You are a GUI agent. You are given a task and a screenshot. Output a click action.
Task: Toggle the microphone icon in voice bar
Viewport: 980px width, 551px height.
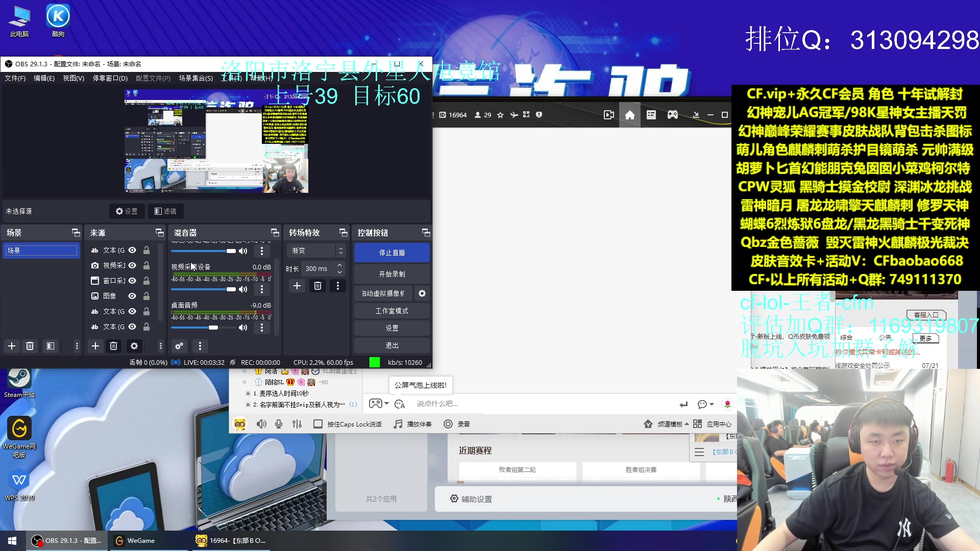[279, 424]
